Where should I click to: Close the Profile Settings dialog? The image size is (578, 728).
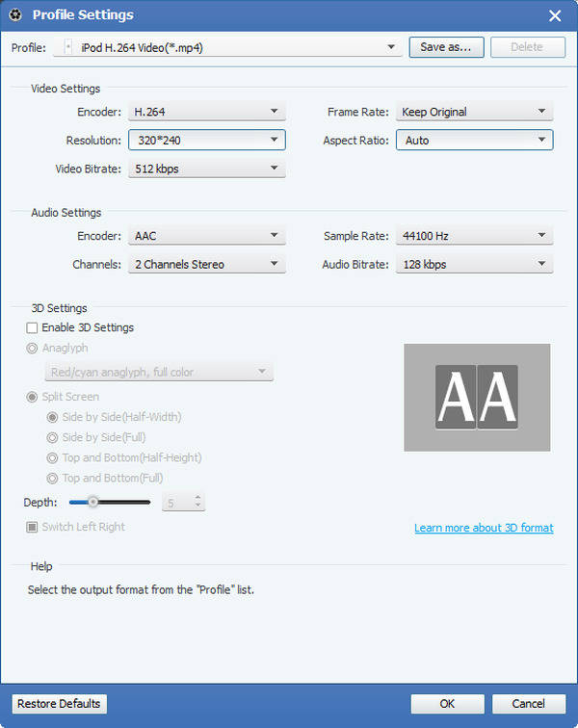point(555,15)
